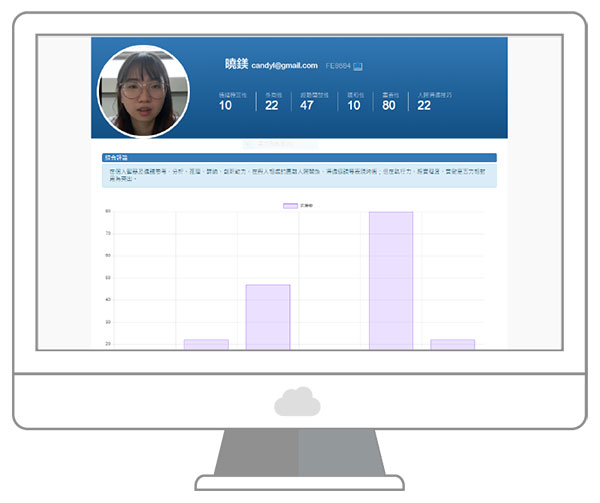Click the email candyl@gmail.com

pyautogui.click(x=284, y=65)
